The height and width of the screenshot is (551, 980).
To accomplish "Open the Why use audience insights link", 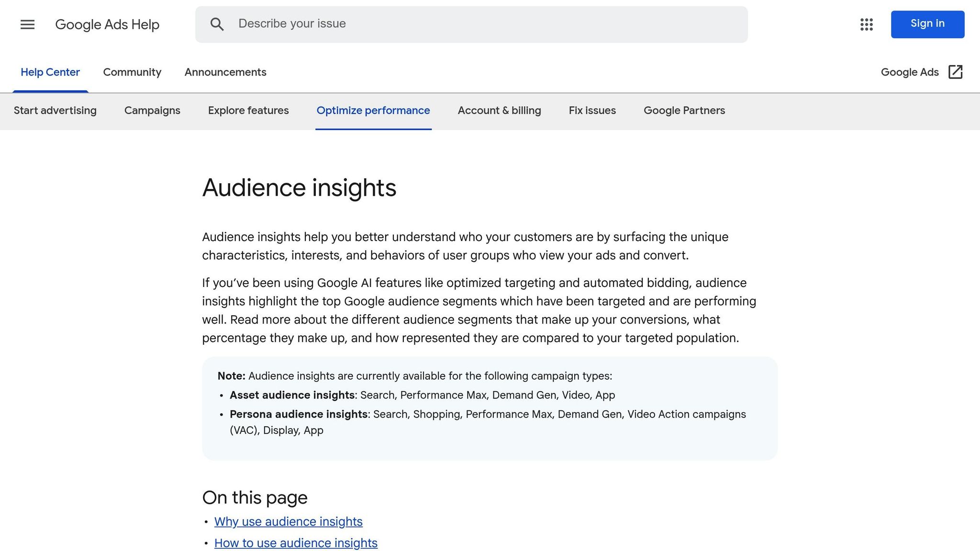I will (289, 521).
